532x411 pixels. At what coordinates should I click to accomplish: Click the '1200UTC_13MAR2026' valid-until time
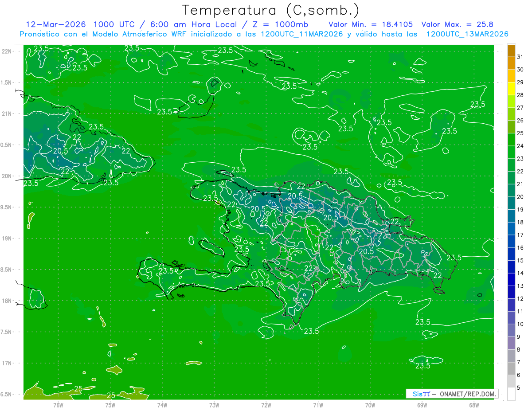pyautogui.click(x=467, y=34)
